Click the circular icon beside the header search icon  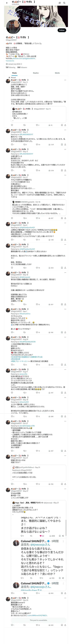(x=60, y=3)
